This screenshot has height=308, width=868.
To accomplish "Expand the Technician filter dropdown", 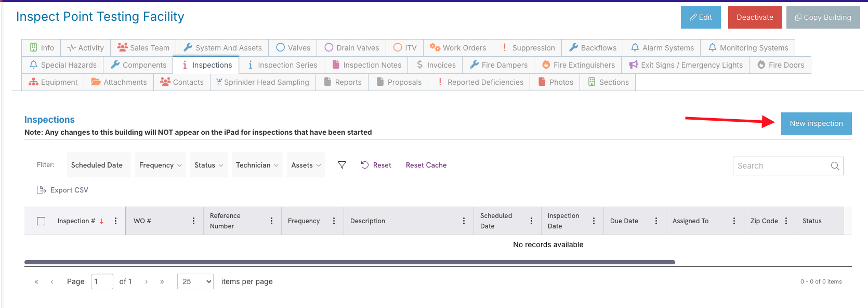I will pos(257,165).
